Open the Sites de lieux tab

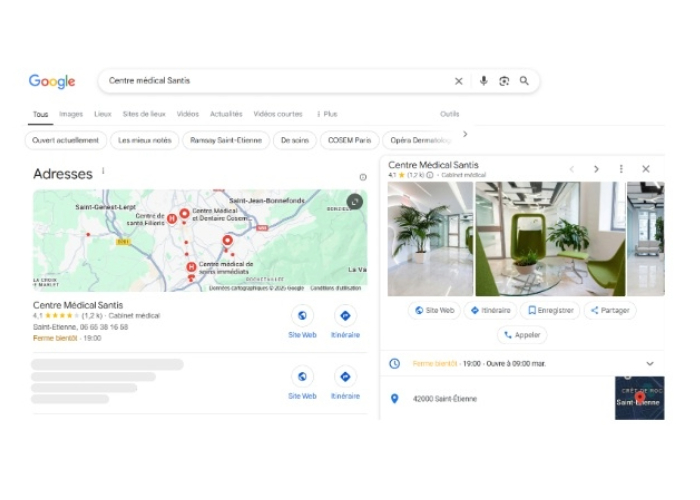(x=144, y=114)
